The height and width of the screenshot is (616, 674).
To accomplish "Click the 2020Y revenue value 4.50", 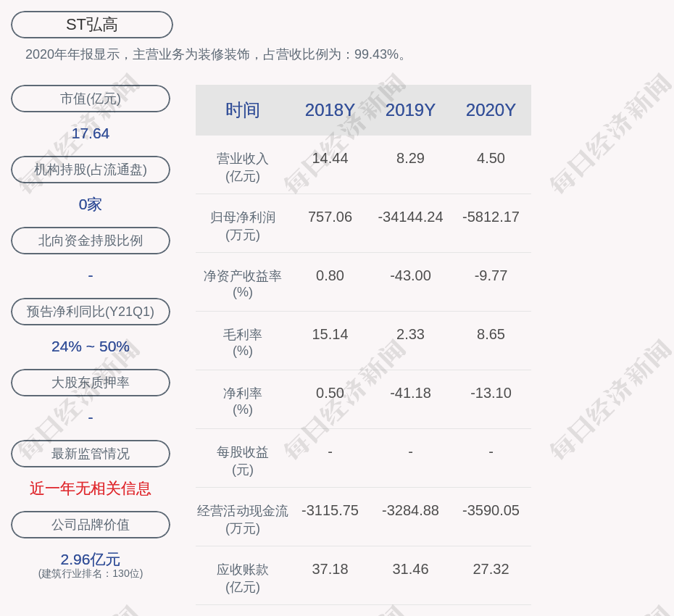I will click(x=491, y=158).
